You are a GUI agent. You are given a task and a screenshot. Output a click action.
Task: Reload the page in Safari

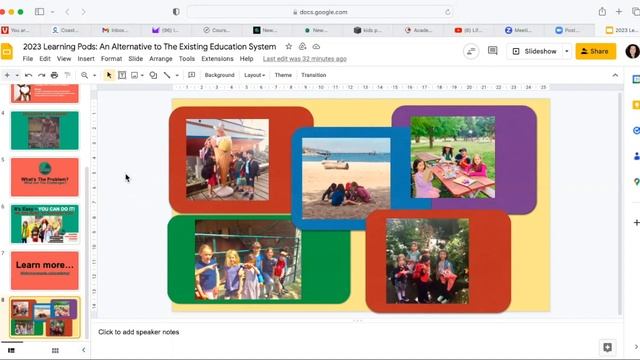[447, 12]
